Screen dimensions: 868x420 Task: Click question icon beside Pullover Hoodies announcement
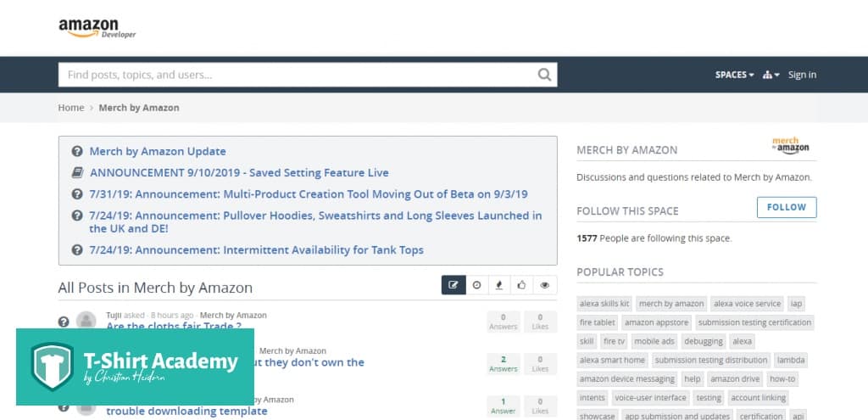tap(77, 216)
